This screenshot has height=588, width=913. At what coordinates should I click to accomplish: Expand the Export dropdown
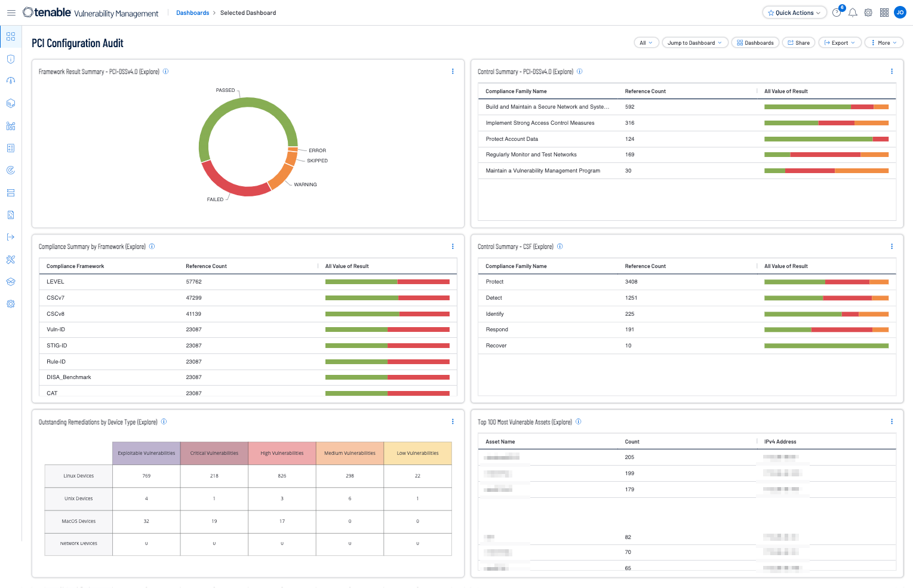(840, 43)
